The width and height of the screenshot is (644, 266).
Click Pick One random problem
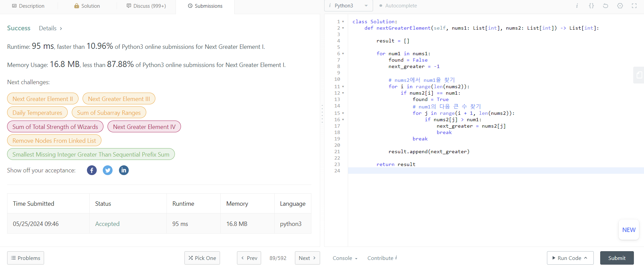click(x=202, y=258)
